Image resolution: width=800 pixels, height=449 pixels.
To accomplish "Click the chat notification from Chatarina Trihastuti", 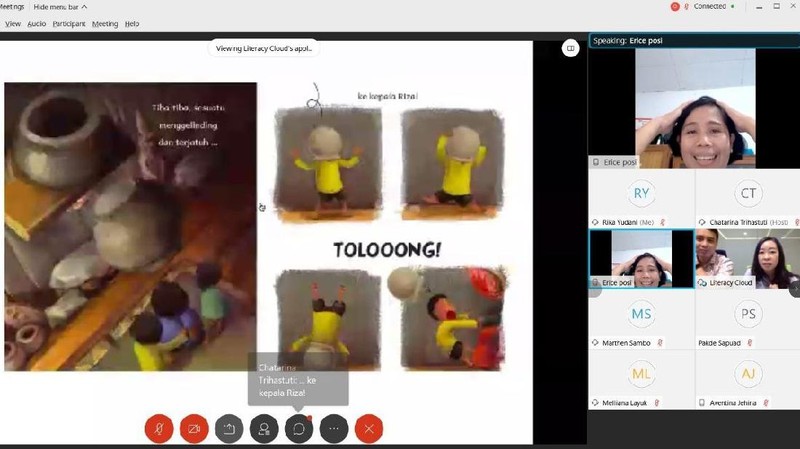I will click(x=298, y=380).
